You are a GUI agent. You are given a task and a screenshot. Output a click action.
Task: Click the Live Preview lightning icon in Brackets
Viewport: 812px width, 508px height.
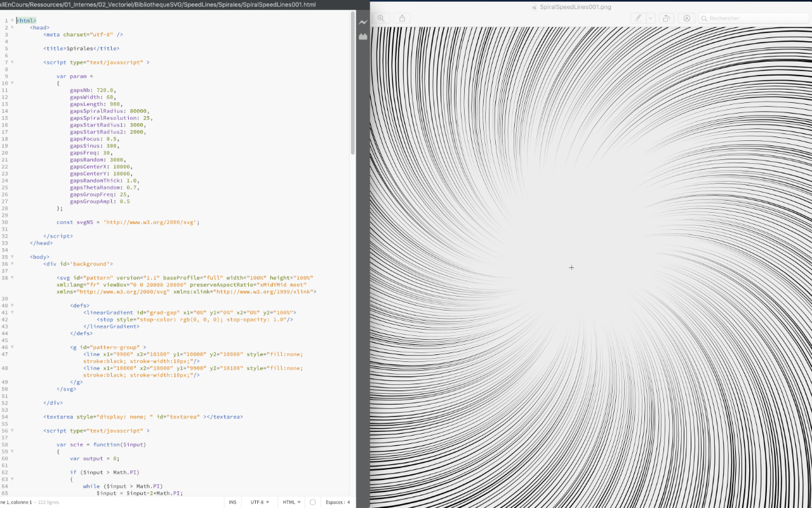363,22
